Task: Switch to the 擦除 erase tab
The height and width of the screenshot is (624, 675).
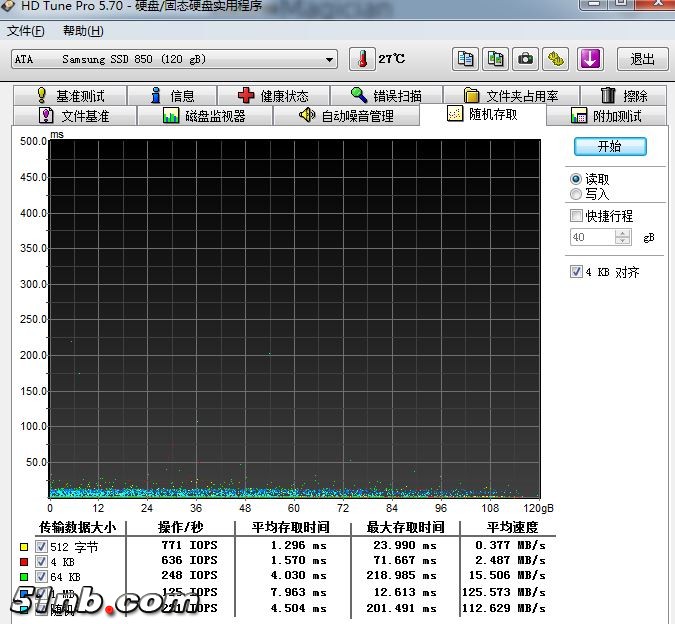Action: tap(624, 96)
